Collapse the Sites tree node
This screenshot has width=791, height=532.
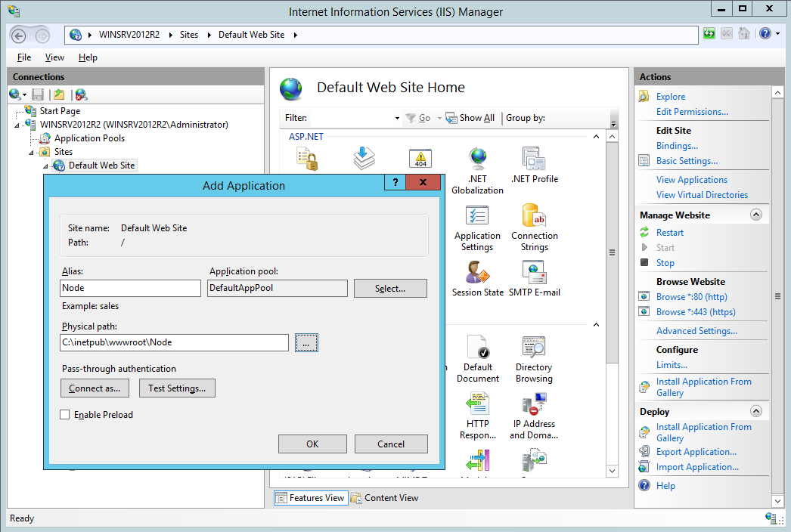[x=31, y=153]
